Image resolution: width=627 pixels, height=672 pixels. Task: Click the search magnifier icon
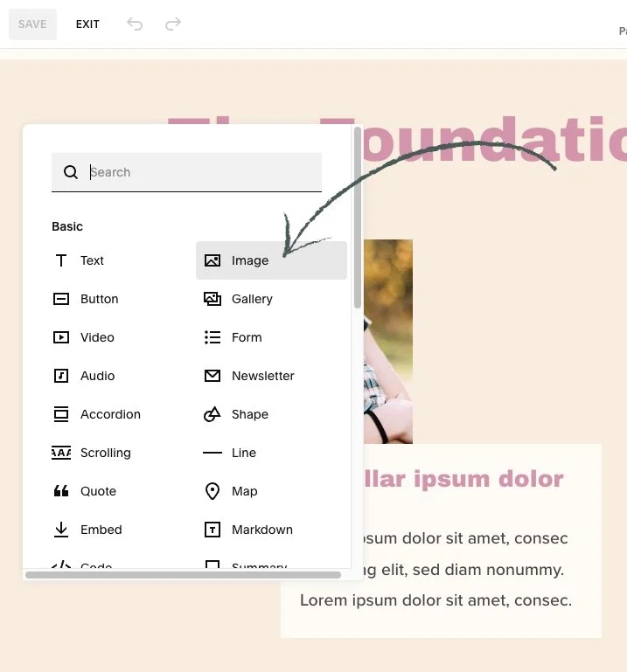(71, 172)
